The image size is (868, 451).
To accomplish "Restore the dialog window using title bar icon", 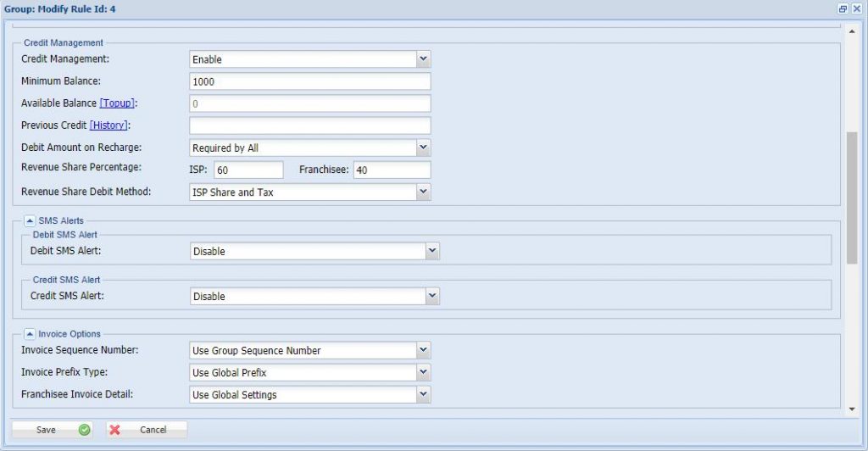I will point(843,8).
